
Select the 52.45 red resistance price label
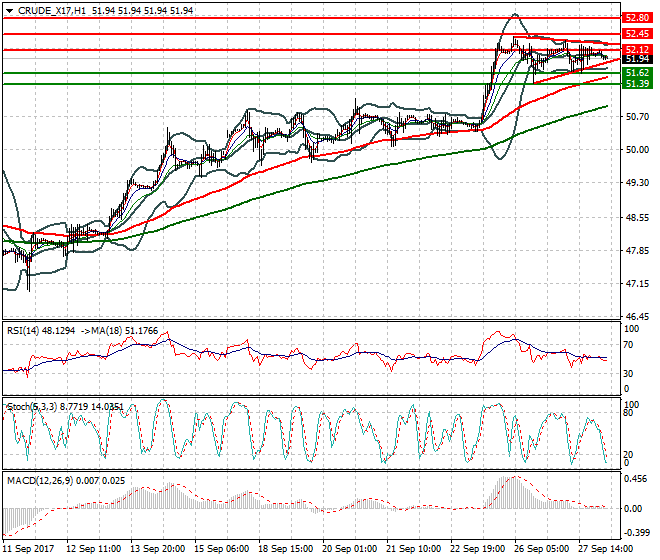coord(637,34)
